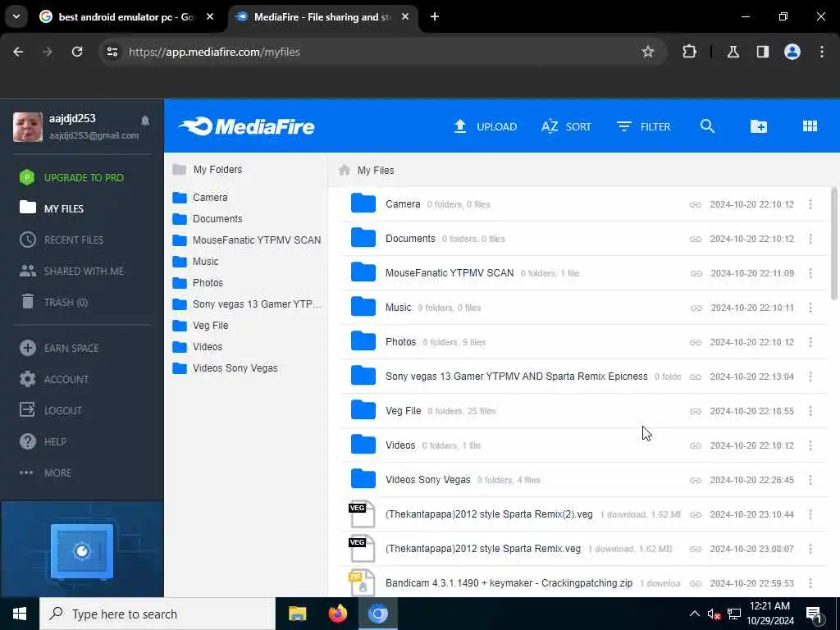Viewport: 840px width, 630px height.
Task: Open Shared With Me section
Action: [72, 271]
